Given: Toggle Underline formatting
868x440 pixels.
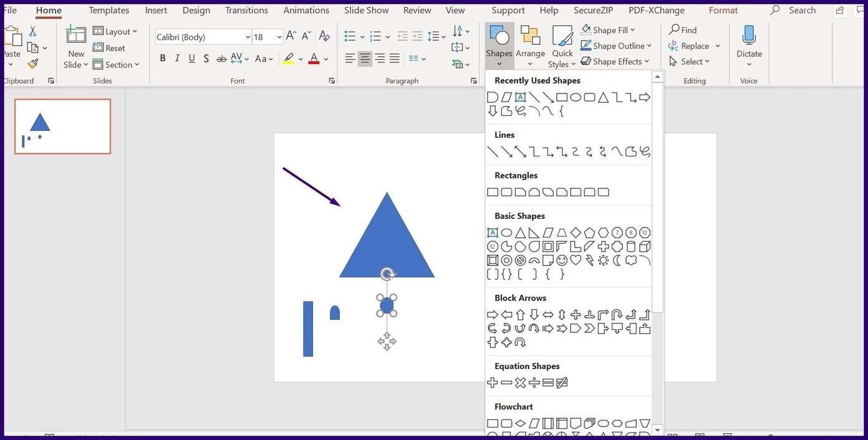Looking at the screenshot, I should point(191,59).
